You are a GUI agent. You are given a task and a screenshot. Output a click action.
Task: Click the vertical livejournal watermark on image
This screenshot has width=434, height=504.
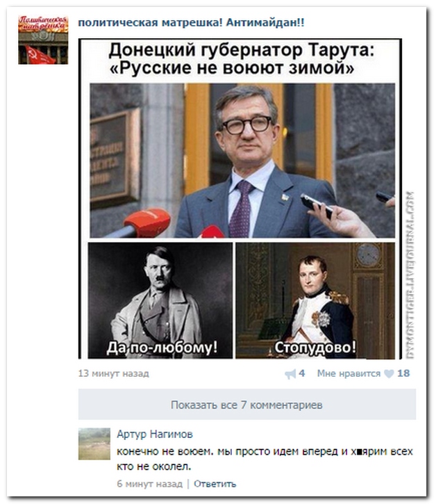click(410, 275)
